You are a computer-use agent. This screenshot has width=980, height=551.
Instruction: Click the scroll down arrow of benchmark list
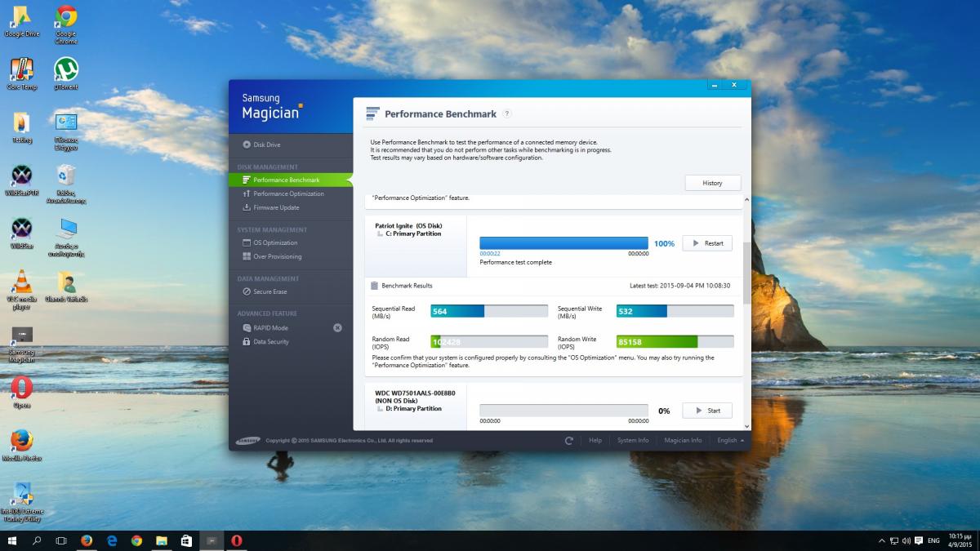click(746, 425)
